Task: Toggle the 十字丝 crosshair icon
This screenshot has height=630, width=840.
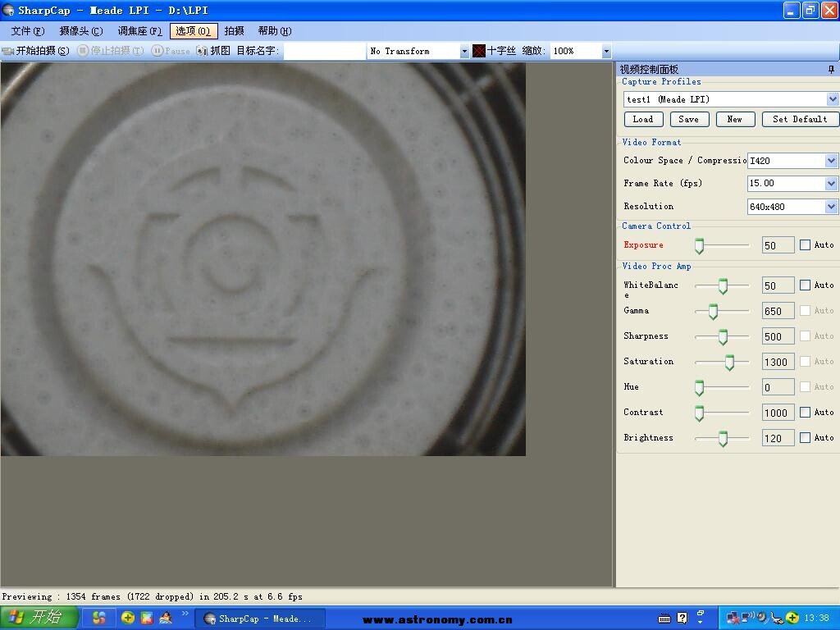Action: [x=479, y=51]
